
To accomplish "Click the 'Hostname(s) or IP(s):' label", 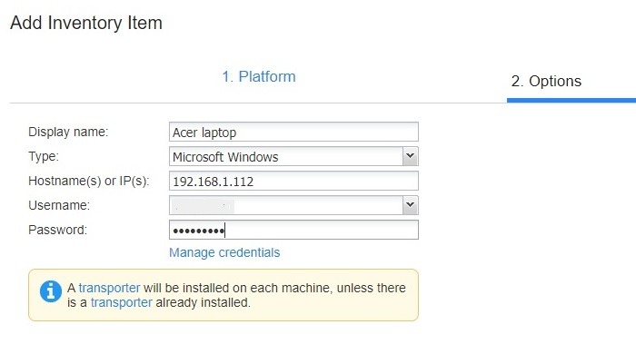I will tap(88, 182).
